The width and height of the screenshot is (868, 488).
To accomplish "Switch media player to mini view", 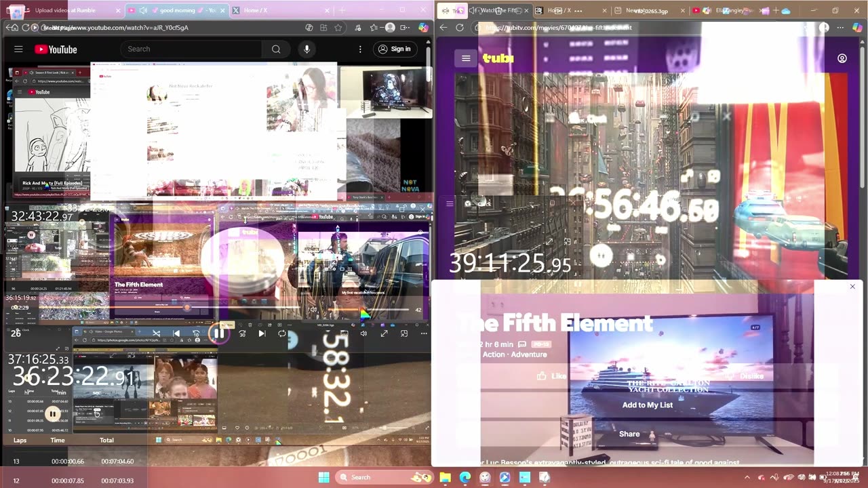I will point(404,333).
